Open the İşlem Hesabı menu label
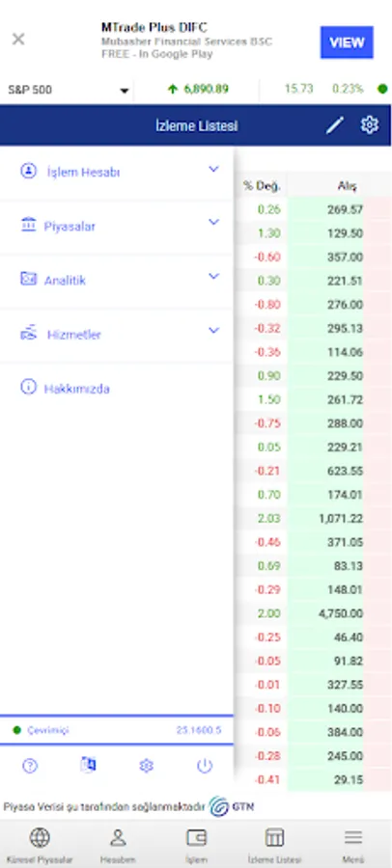Image resolution: width=392 pixels, height=868 pixels. [83, 173]
